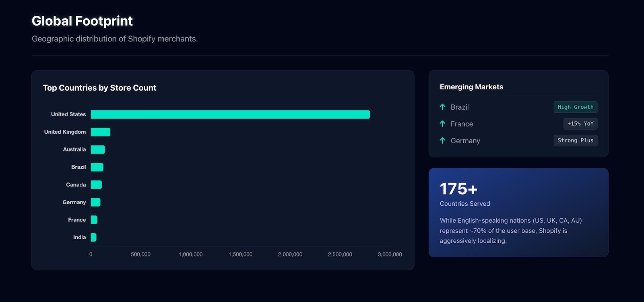Click the 175+ statistic
This screenshot has width=644, height=302.
[458, 189]
